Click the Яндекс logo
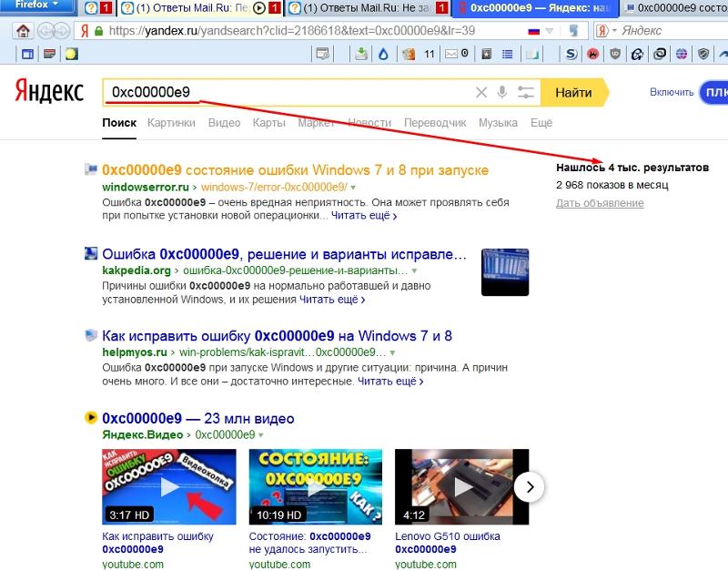The height and width of the screenshot is (571, 728). click(x=49, y=90)
